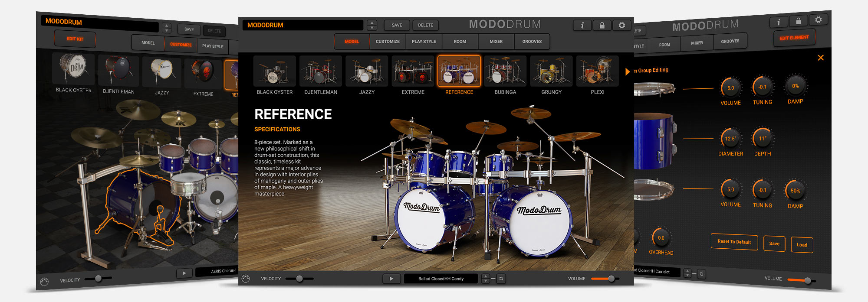Click DIAMETER knob showing 12.5"
This screenshot has height=302, width=868.
coord(730,139)
